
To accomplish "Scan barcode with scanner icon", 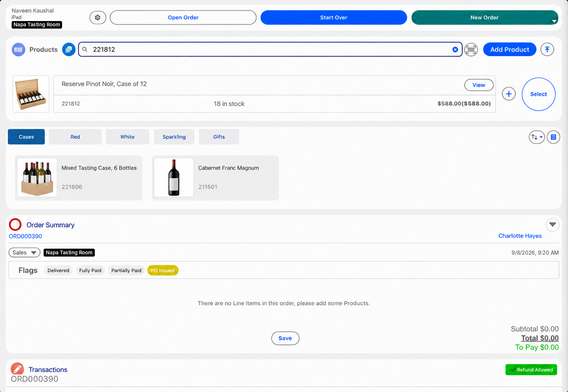I will 471,49.
